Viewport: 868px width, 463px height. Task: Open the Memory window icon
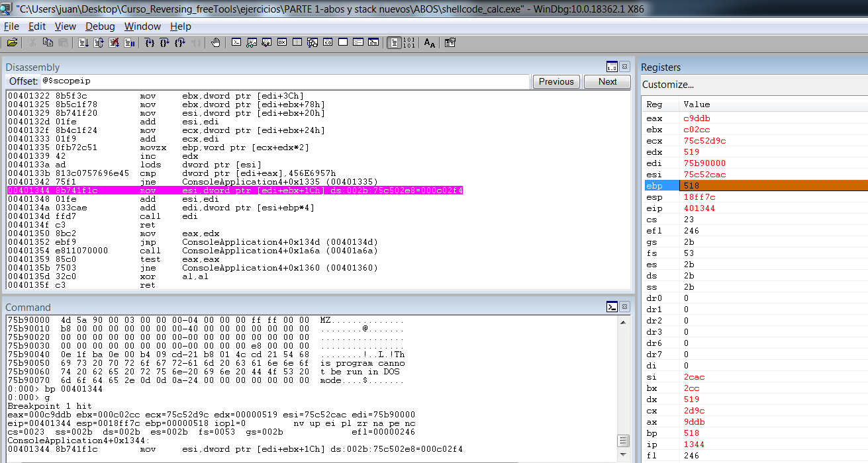pyautogui.click(x=298, y=42)
